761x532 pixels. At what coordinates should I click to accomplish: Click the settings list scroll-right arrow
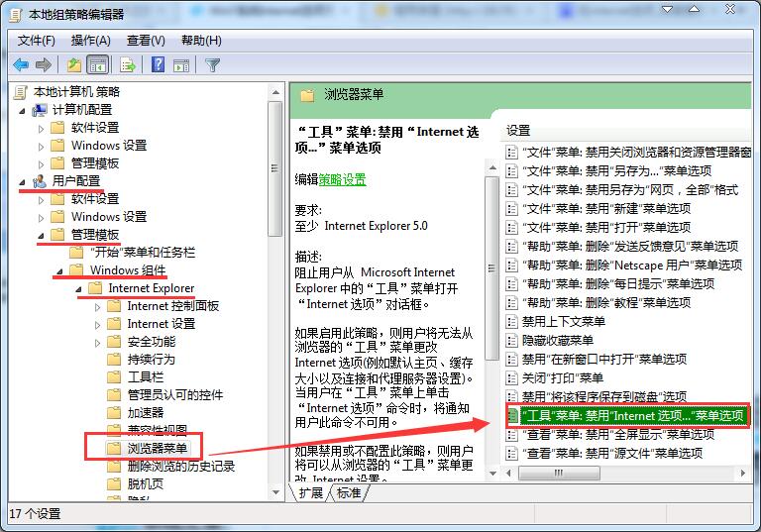tap(742, 473)
